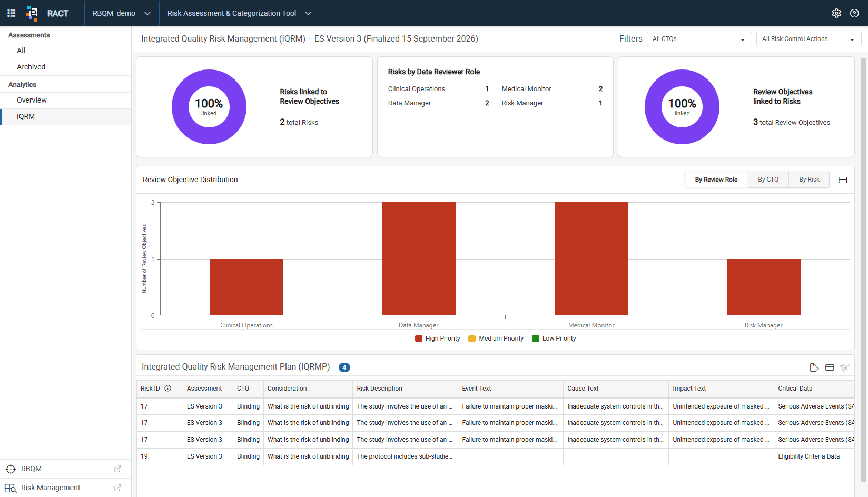Open RBQM external link icon
This screenshot has width=868, height=497.
[x=118, y=469]
